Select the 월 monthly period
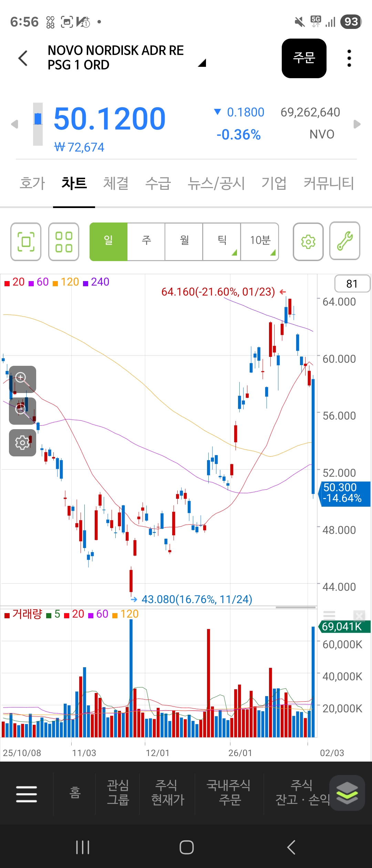Screen dimensions: 372x868 tap(184, 242)
